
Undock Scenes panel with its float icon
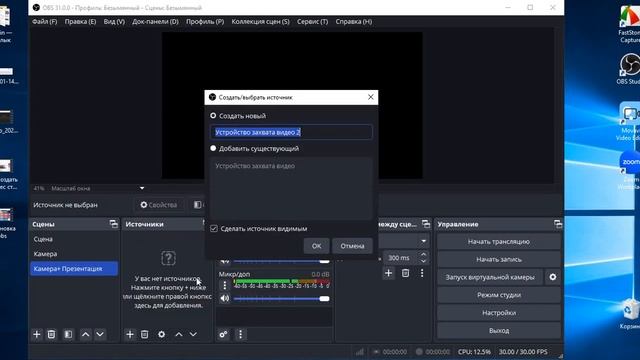click(113, 224)
